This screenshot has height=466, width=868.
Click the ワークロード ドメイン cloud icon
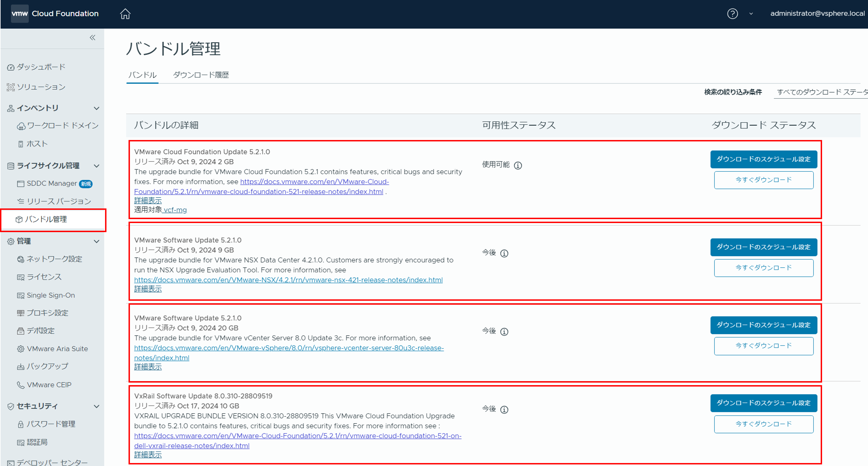[x=21, y=126]
